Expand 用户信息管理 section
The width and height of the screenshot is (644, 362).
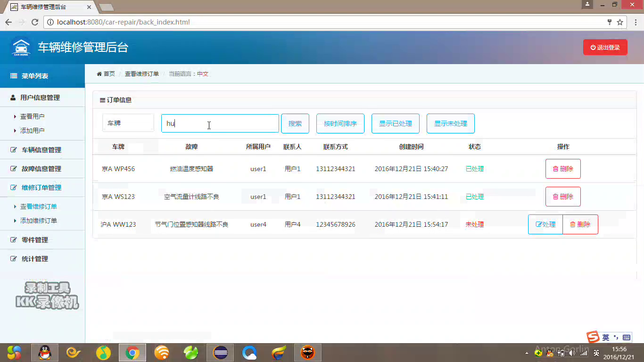click(42, 98)
